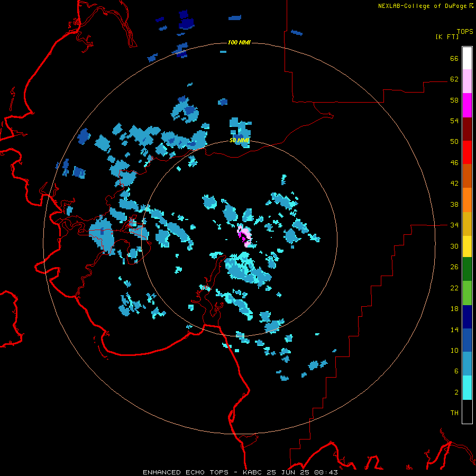Viewport: 476px width, 476px height.
Task: Click the KABC radar site identifier
Action: [253, 472]
